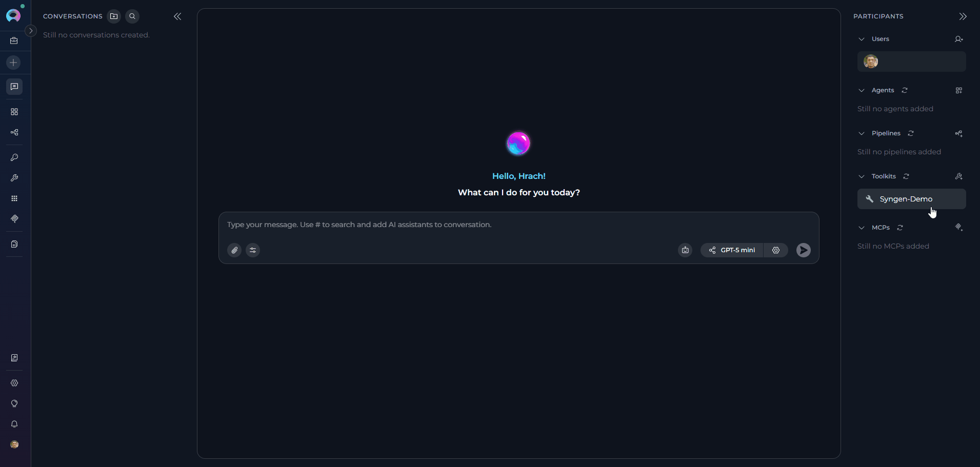980x467 pixels.
Task: Open the Chat section in sidebar
Action: pos(14,87)
